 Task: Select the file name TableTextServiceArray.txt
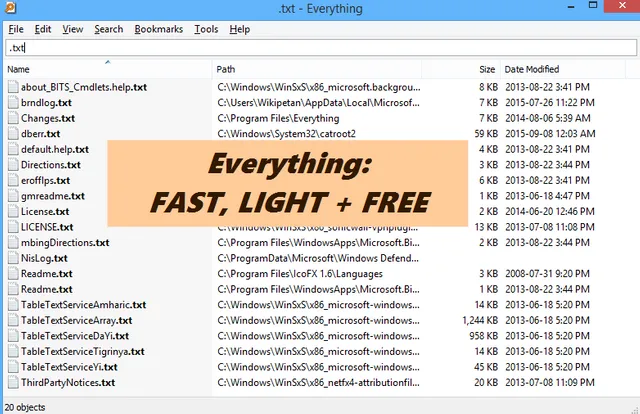tap(77, 320)
